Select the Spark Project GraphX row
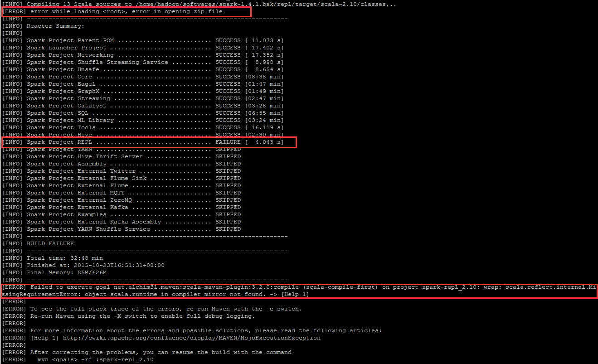 click(143, 91)
